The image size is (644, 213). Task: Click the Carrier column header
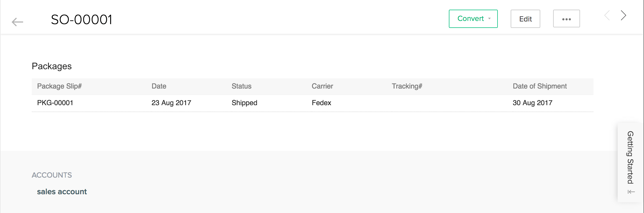tap(322, 86)
